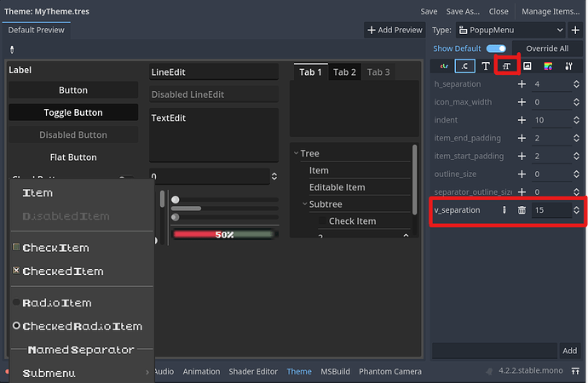588x383 pixels.
Task: Click Add Preview button
Action: (x=395, y=30)
